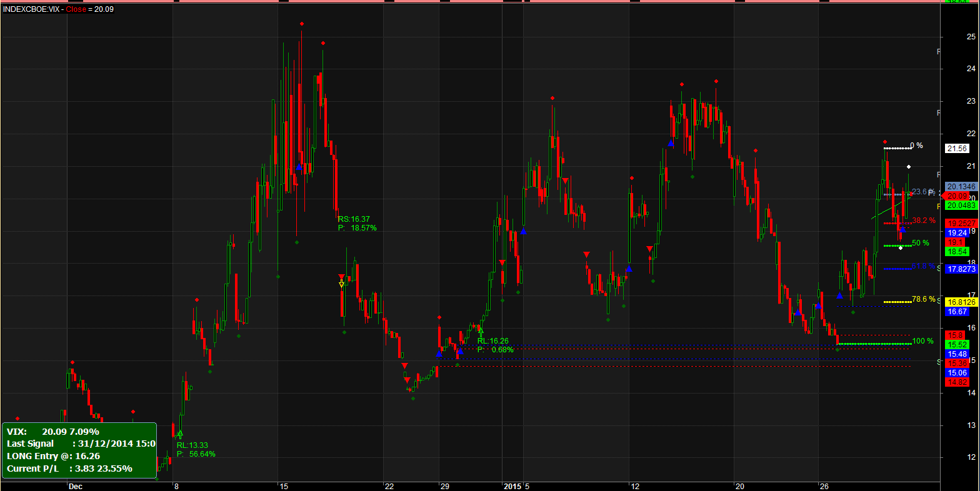Click the 15 date axis label
Screen dimensions: 980x491
point(284,486)
